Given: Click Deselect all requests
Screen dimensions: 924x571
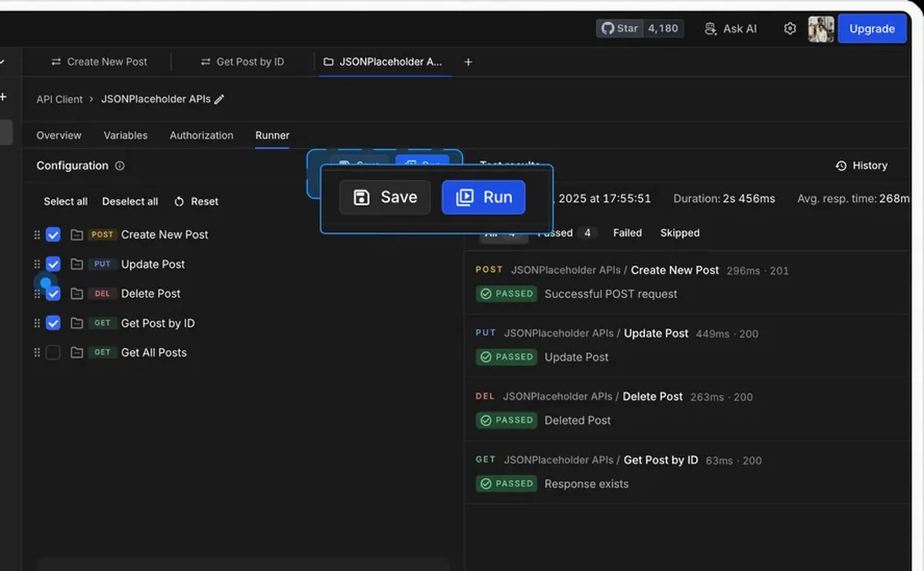Looking at the screenshot, I should (x=130, y=201).
